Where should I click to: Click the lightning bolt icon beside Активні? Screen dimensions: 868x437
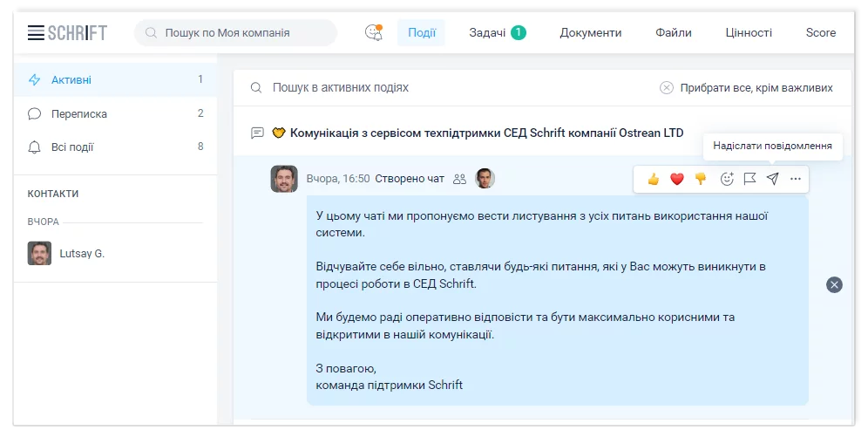tap(34, 79)
